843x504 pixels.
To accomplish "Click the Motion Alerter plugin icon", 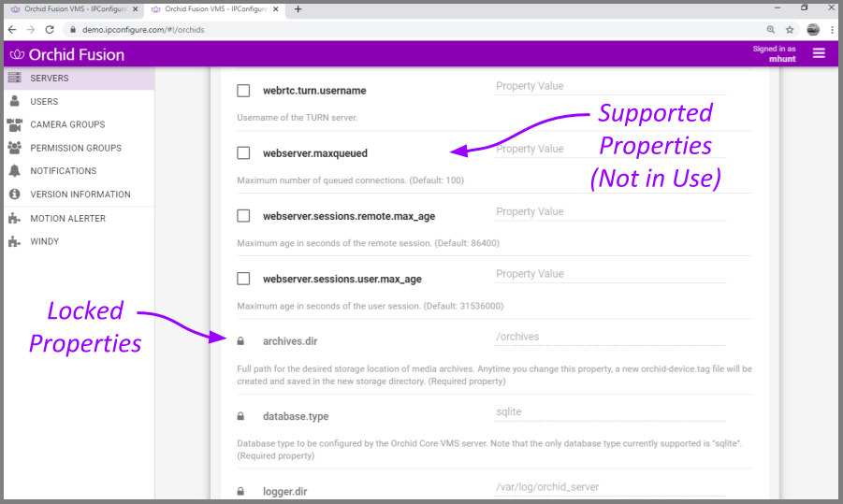I will pyautogui.click(x=15, y=218).
